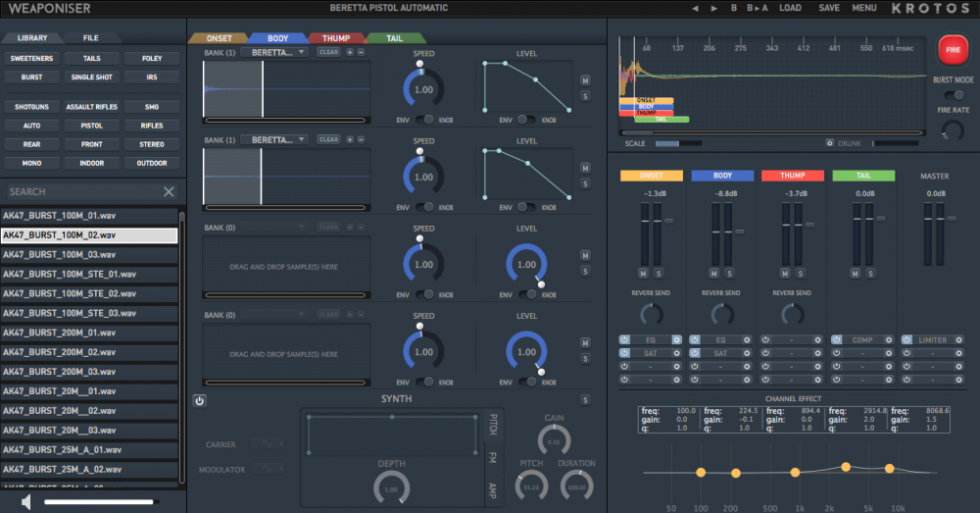Toggle the first bank speed ENV/KNOB switch

coord(425,120)
